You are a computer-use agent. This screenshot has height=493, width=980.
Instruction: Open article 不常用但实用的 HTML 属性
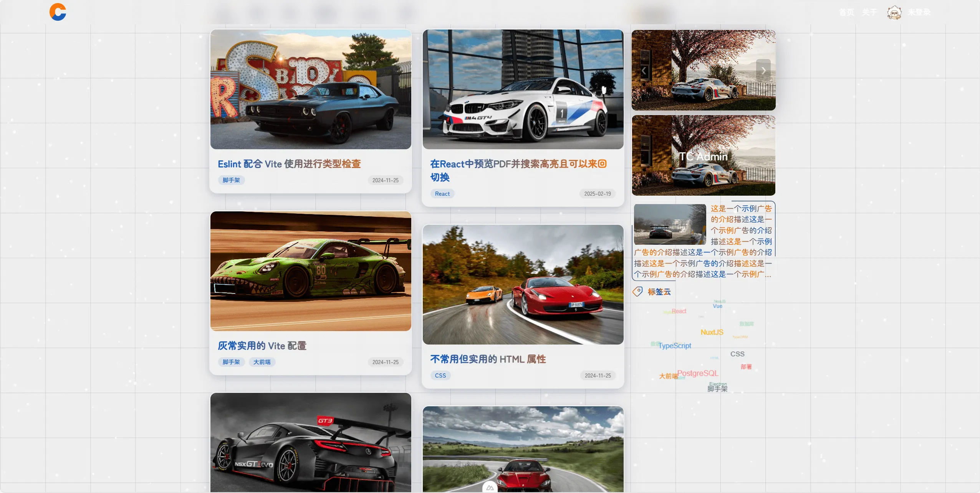tap(488, 359)
